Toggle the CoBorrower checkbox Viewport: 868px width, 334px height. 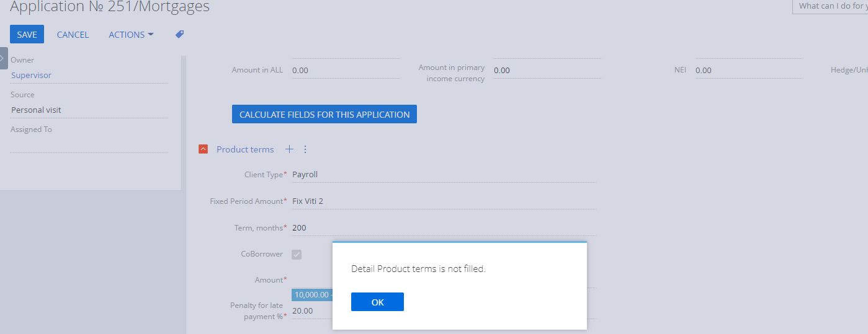point(297,254)
